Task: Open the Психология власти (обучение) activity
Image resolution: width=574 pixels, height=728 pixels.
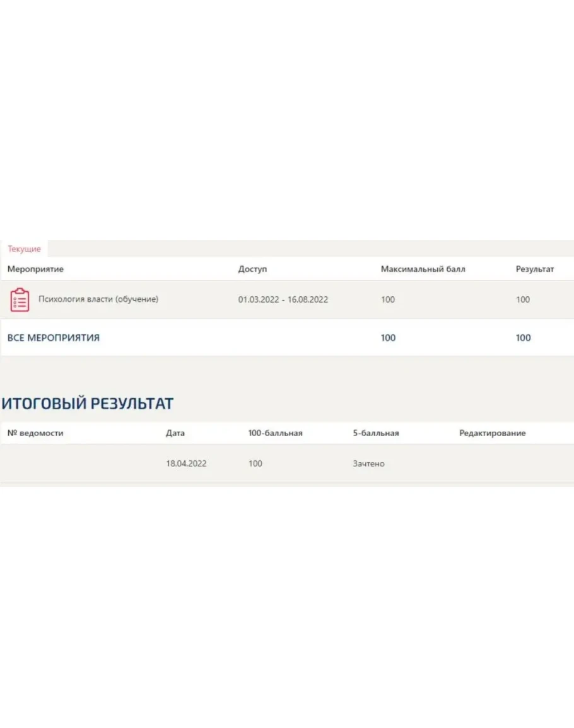Action: 98,299
